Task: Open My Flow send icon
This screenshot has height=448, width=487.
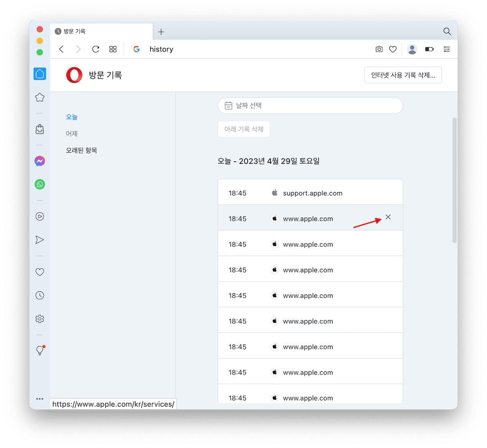Action: coord(40,240)
